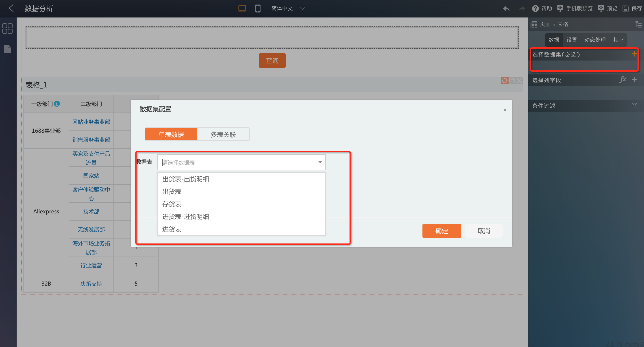Click the 确定 button
Viewport: 644px width, 347px height.
441,231
